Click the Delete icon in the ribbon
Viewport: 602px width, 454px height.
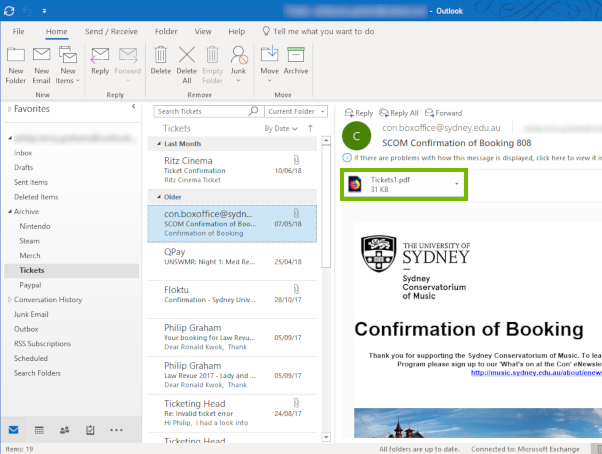click(x=160, y=60)
